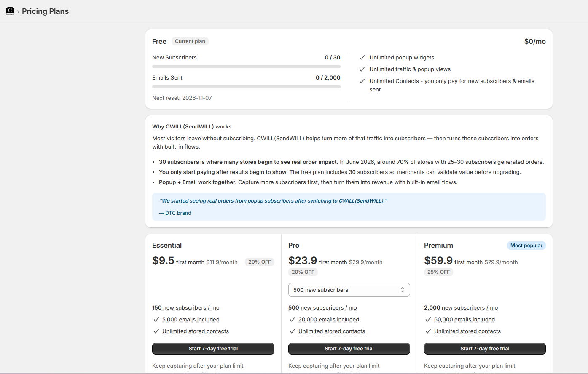Click checkmark beside Premium Unlimited stored contacts
This screenshot has width=588, height=374.
tap(428, 331)
